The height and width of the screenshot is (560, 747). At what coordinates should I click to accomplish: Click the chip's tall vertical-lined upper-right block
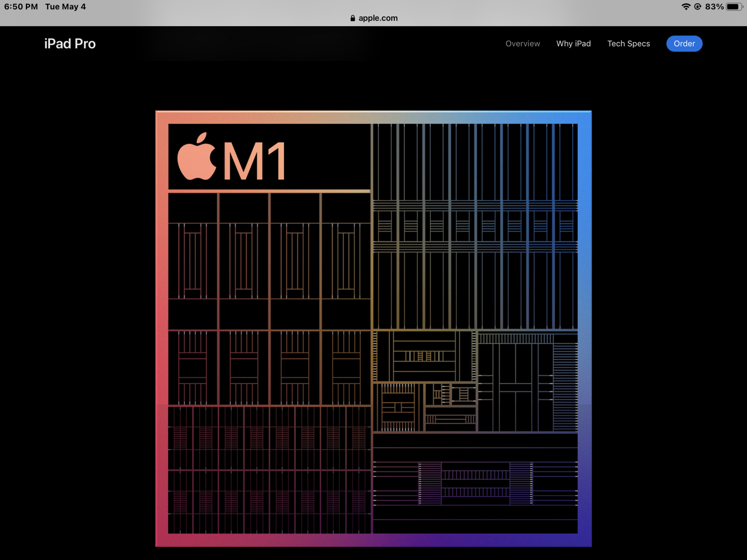(x=475, y=226)
